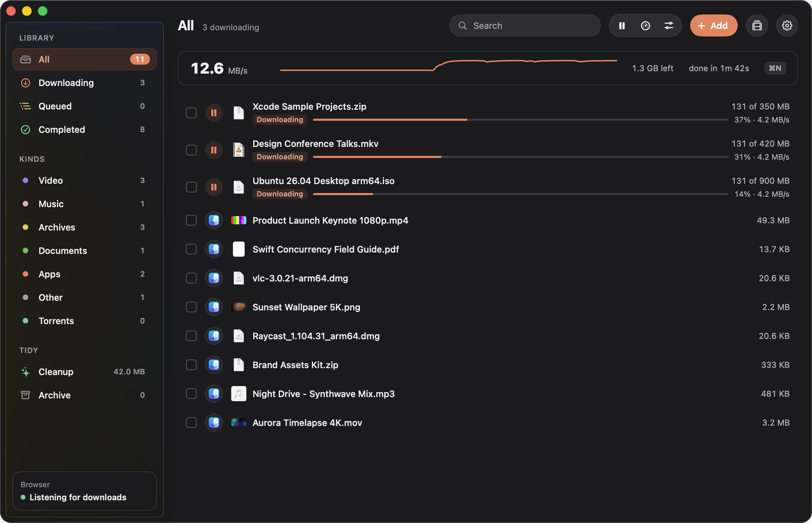Reveal Raycast_1.104.31_arm64.dmg in Finder
Image resolution: width=812 pixels, height=523 pixels.
click(214, 336)
